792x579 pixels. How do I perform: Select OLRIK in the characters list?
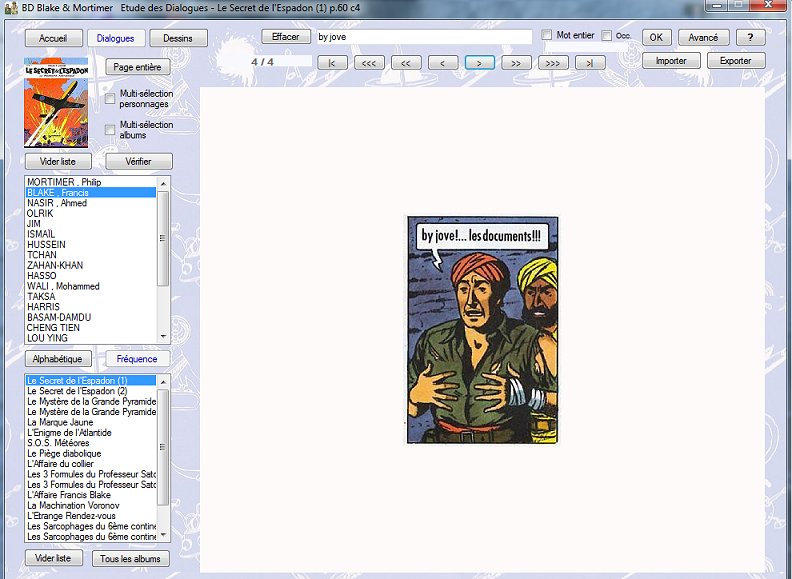point(91,213)
